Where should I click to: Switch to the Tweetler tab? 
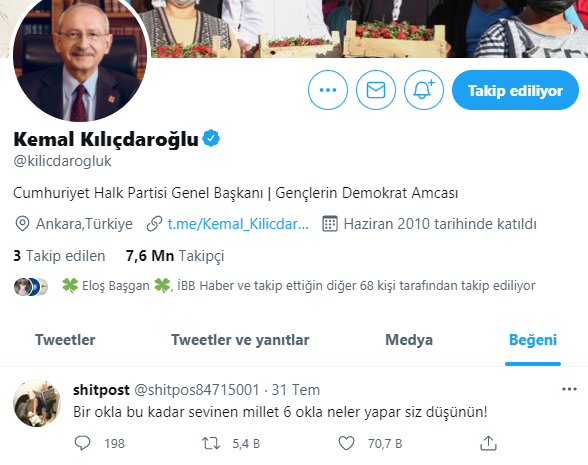[65, 340]
